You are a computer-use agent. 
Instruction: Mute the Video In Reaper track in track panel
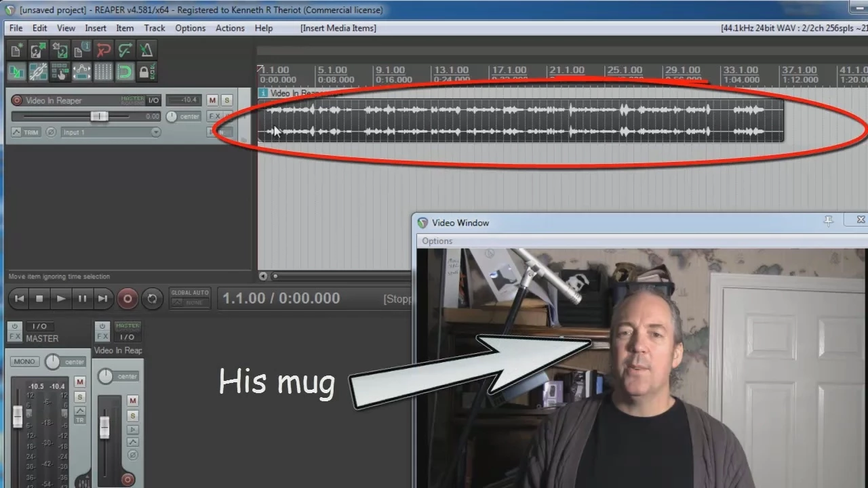click(212, 100)
